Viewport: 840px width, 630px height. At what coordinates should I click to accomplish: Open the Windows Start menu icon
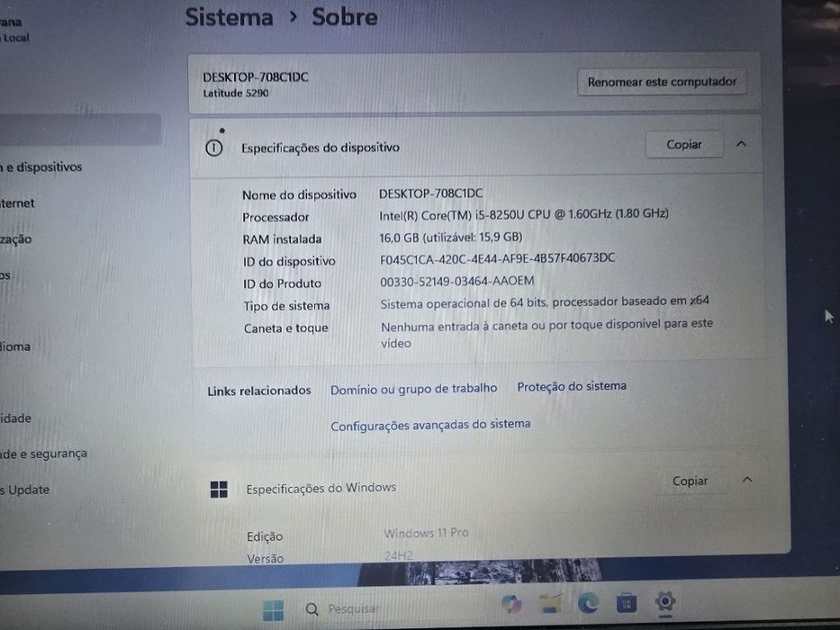tap(273, 610)
